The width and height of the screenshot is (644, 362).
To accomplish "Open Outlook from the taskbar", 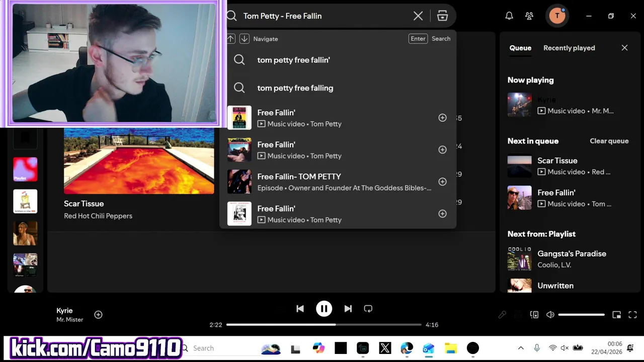I will click(428, 348).
